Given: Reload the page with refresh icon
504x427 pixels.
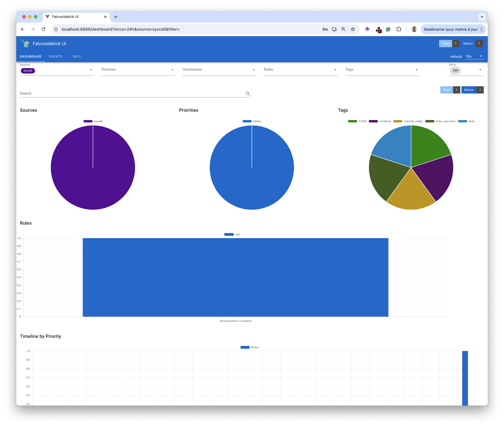Looking at the screenshot, I should point(43,29).
